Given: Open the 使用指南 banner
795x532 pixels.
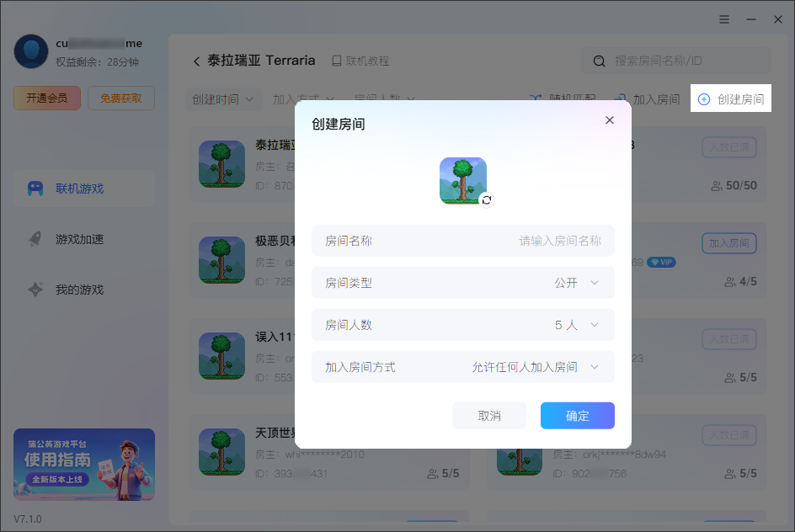Looking at the screenshot, I should click(84, 465).
